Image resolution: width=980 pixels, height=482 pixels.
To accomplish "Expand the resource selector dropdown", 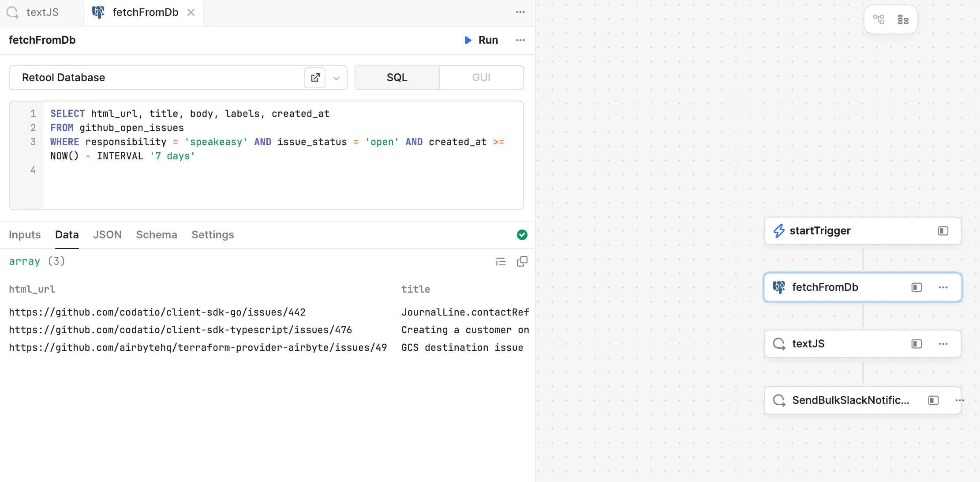I will coord(337,78).
